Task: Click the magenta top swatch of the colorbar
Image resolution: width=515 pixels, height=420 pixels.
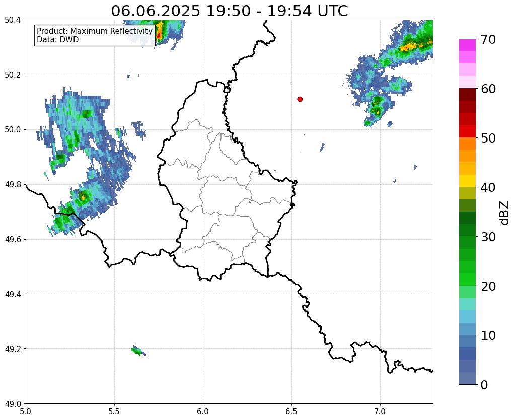Action: pos(467,45)
